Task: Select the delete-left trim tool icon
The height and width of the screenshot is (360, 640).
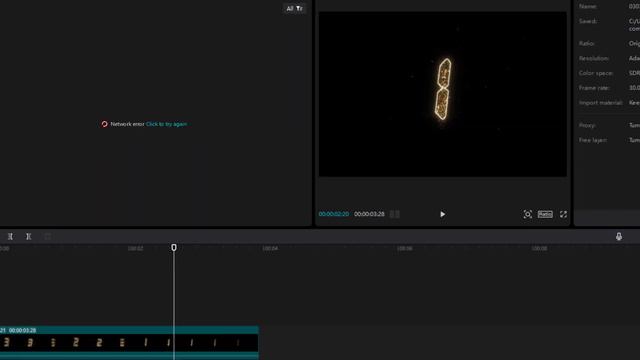Action: [x=10, y=236]
